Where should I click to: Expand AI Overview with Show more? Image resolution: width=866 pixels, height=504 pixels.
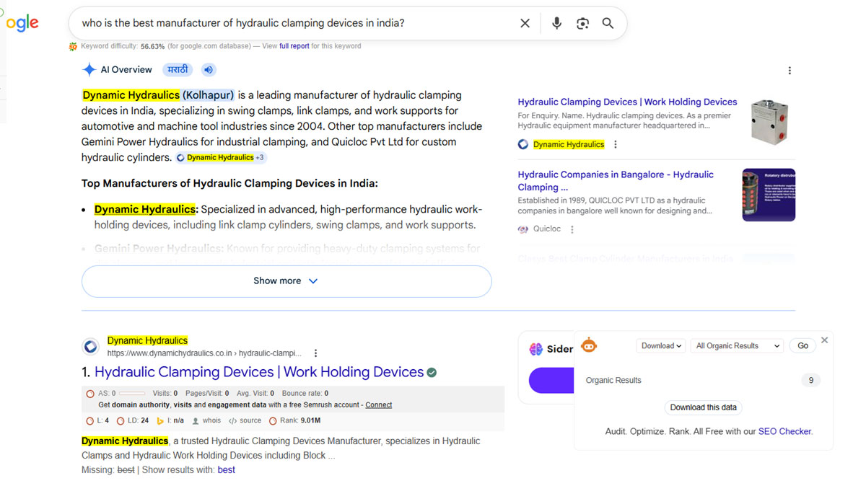287,281
